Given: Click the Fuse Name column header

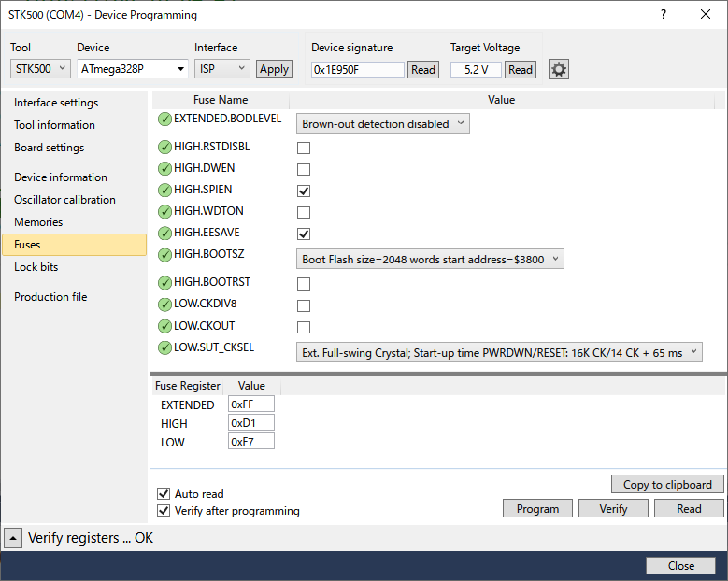Looking at the screenshot, I should point(221,100).
